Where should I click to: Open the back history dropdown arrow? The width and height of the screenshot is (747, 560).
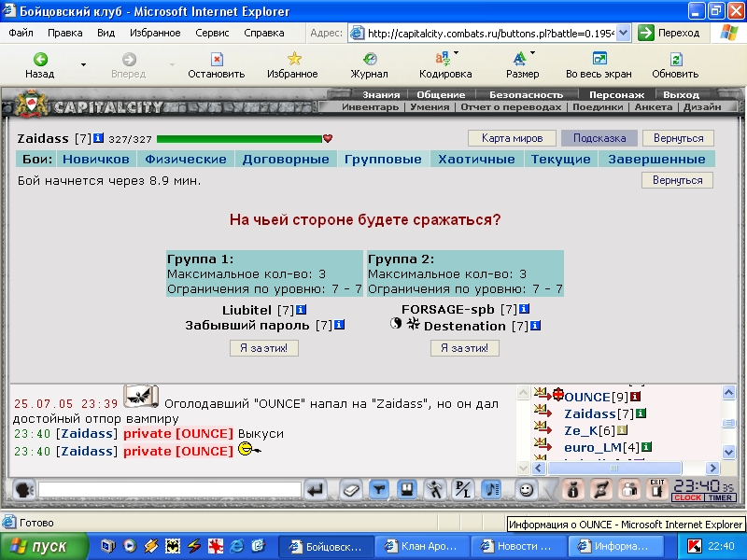tap(83, 64)
